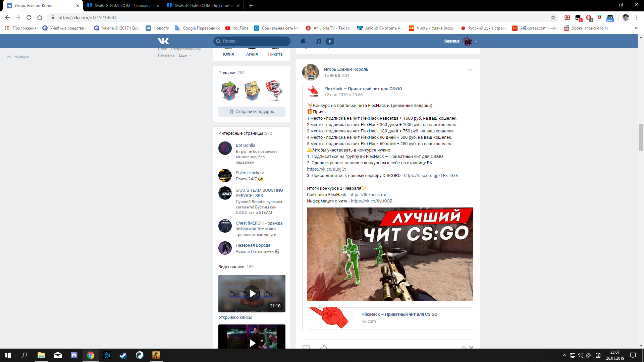Open the VK music note icon
Viewport: 644px width, 362px height.
(x=319, y=41)
